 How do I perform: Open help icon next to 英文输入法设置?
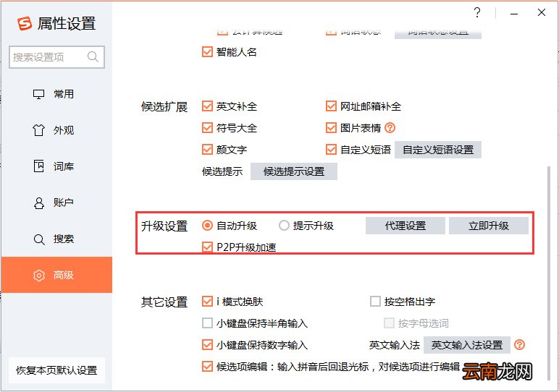point(519,345)
